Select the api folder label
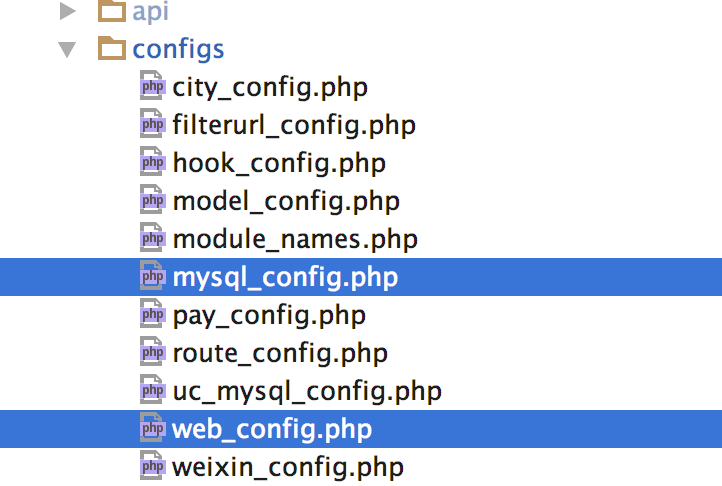The height and width of the screenshot is (486, 722). 151,12
